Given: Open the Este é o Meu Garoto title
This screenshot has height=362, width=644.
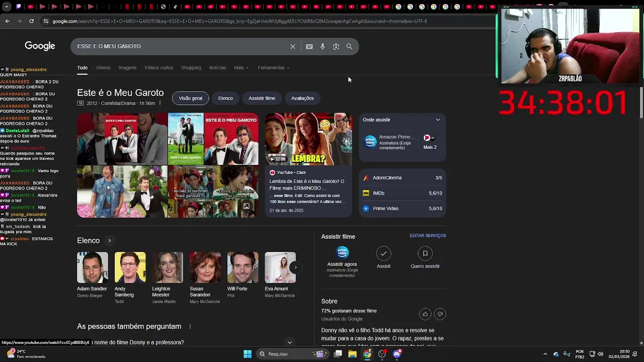Looking at the screenshot, I should tap(120, 93).
